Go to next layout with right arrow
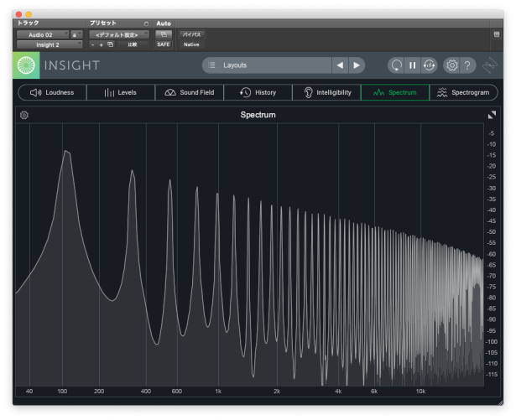Image resolution: width=516 pixels, height=420 pixels. click(357, 65)
